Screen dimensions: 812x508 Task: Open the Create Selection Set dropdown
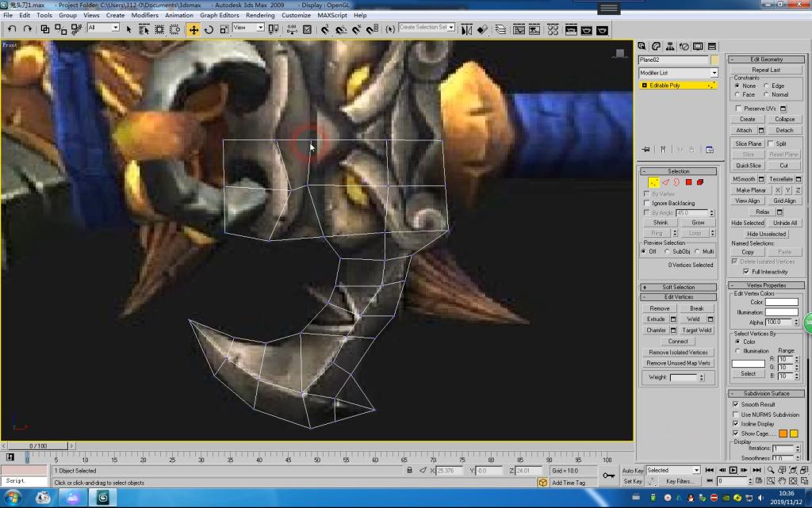pyautogui.click(x=427, y=28)
